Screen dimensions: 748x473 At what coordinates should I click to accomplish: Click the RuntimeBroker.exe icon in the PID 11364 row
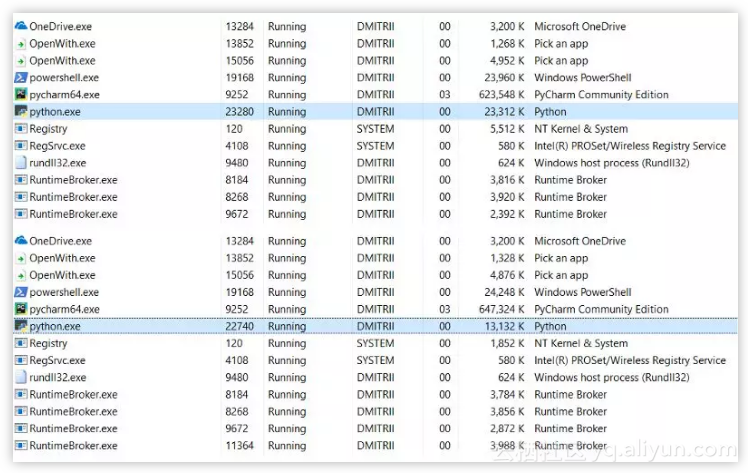point(21,446)
